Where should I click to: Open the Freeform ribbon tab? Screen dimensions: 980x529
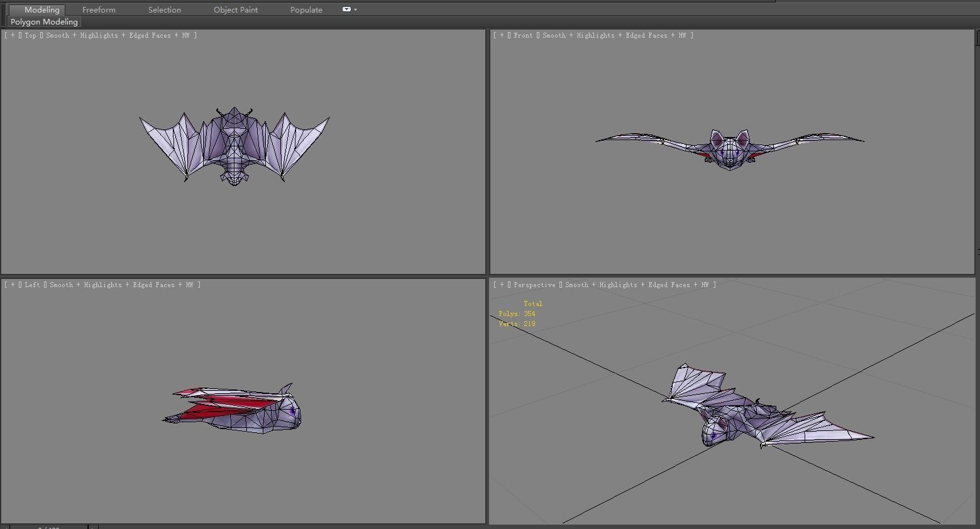coord(99,9)
